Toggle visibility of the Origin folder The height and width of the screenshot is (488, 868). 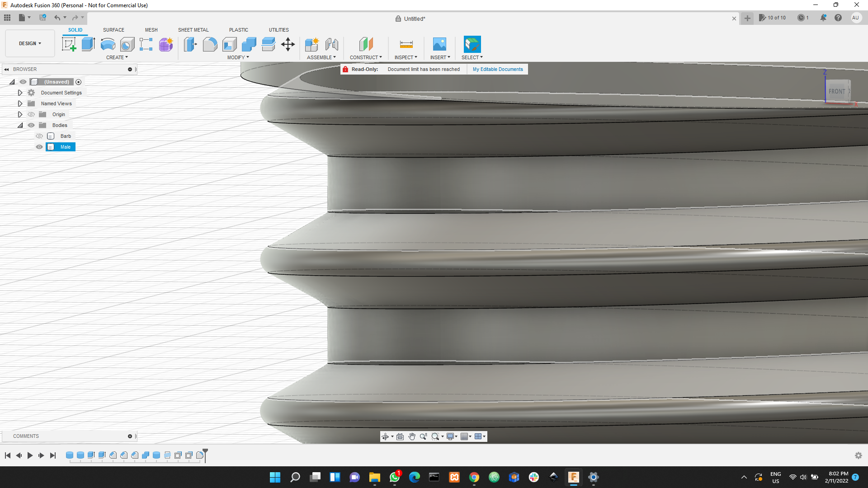[x=31, y=114]
